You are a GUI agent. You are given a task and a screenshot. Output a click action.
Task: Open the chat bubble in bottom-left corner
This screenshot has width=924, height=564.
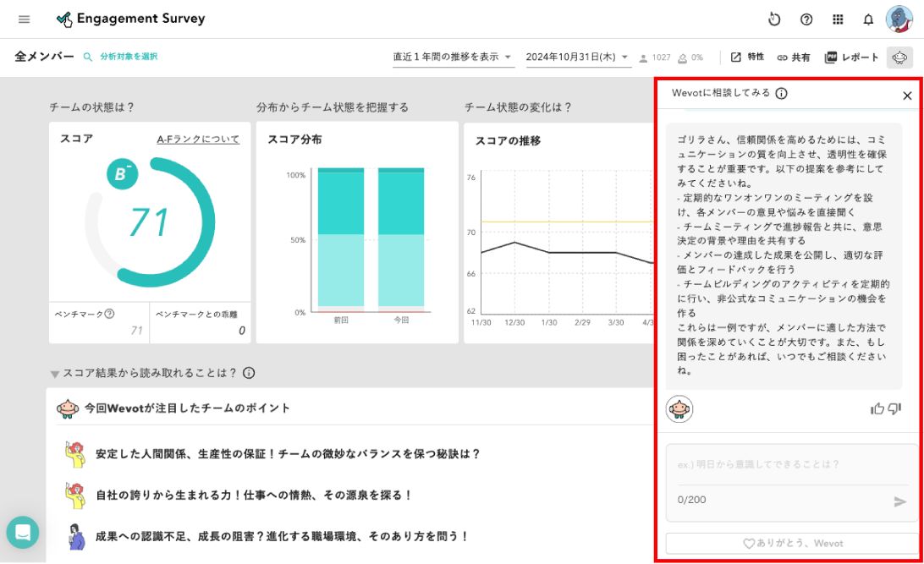click(x=23, y=533)
